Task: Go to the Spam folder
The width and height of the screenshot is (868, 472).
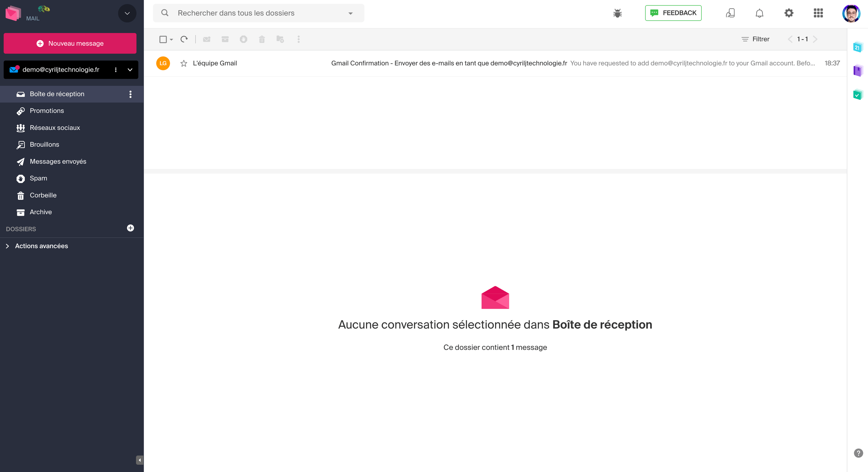Action: point(39,178)
